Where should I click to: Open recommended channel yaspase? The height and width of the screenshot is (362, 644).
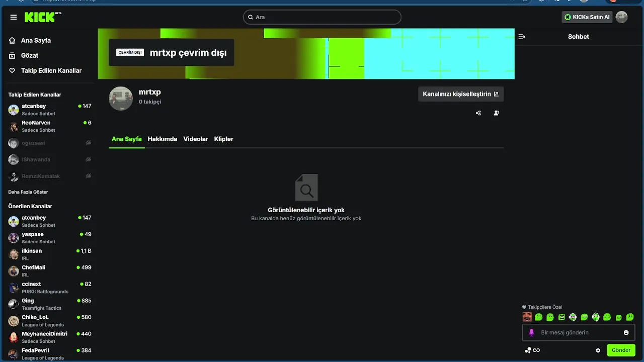click(50, 238)
